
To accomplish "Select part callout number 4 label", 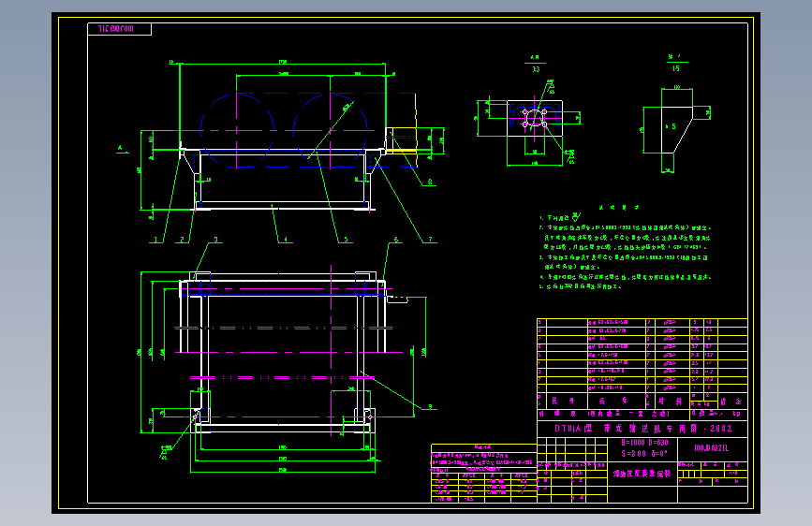I will coord(286,240).
